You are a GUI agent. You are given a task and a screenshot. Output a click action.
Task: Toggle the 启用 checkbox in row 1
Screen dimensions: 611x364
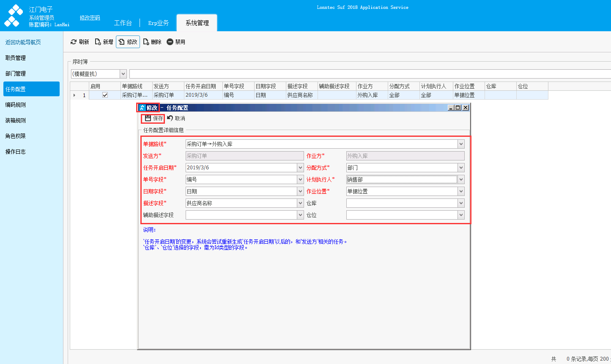pyautogui.click(x=105, y=95)
